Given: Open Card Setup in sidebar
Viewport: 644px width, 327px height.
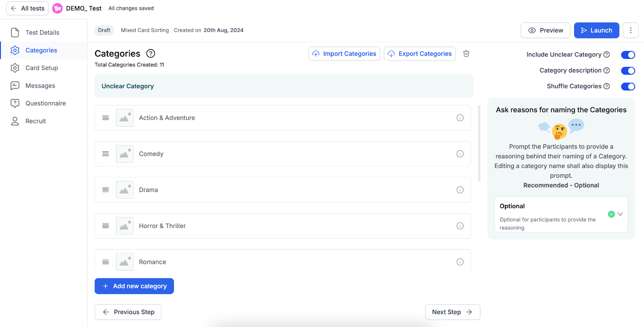Looking at the screenshot, I should [41, 68].
